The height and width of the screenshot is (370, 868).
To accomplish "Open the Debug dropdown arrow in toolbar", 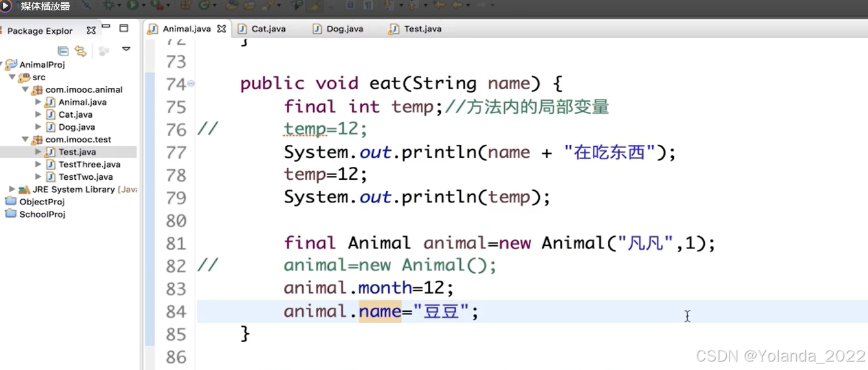I will [x=118, y=6].
